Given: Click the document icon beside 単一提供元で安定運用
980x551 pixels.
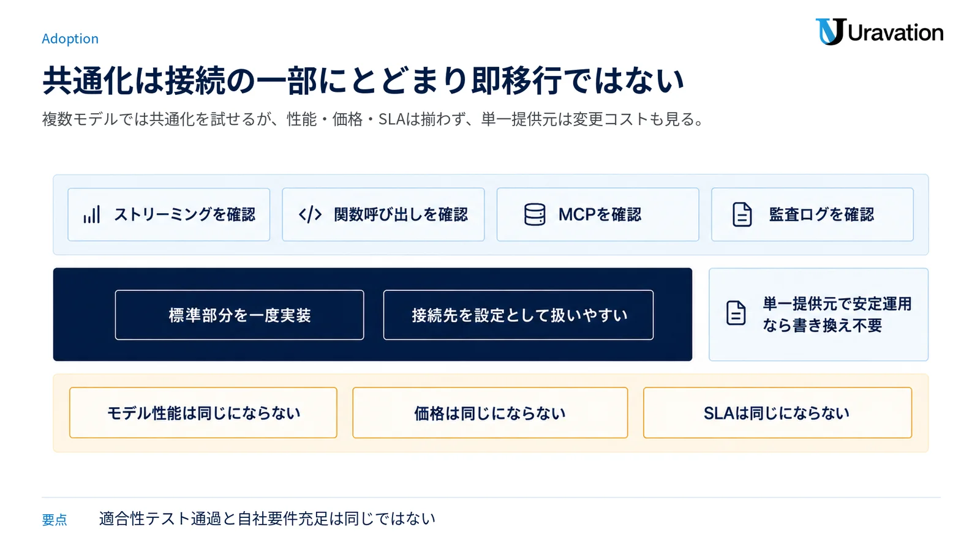Looking at the screenshot, I should (x=736, y=313).
